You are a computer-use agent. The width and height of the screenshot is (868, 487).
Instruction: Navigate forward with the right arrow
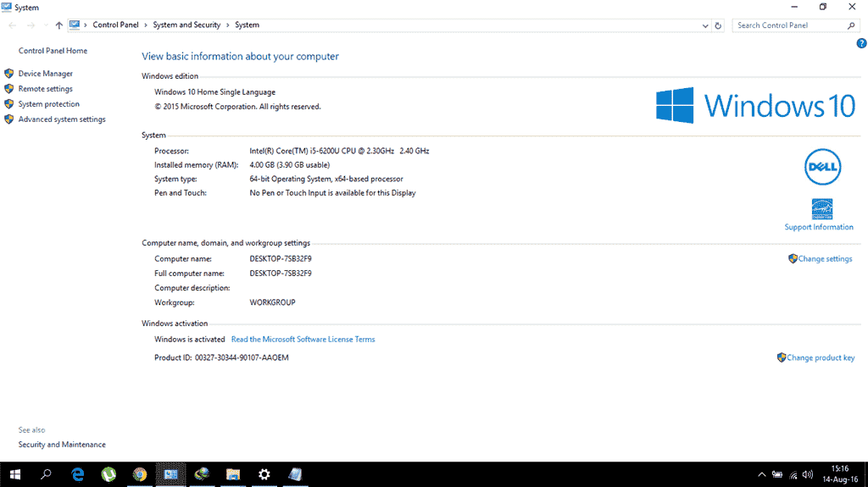pyautogui.click(x=31, y=25)
